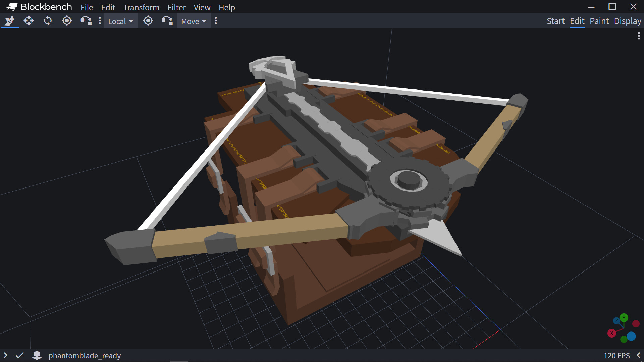
Task: Click the red X axis gizmo circle
Action: 612,333
